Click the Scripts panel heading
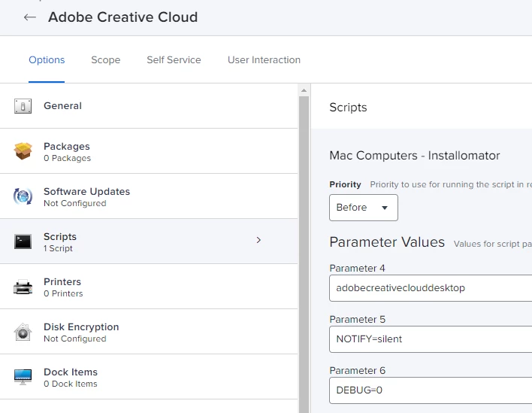 [x=348, y=108]
